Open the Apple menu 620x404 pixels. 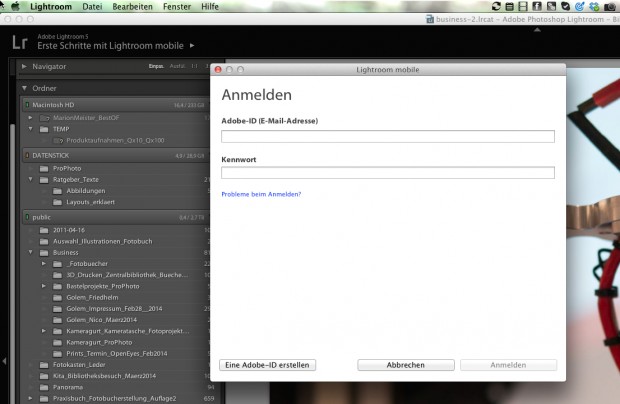[x=15, y=6]
